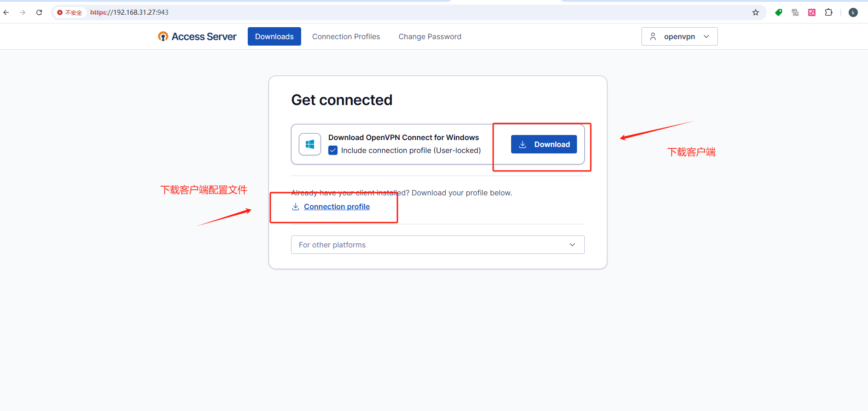Bookmark this page with the star icon
The height and width of the screenshot is (411, 868).
click(x=756, y=12)
